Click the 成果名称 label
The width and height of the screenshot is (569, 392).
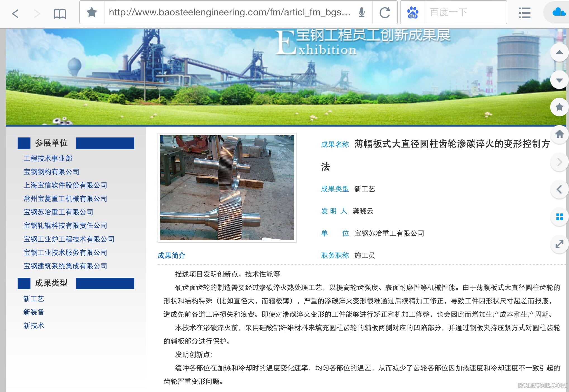335,144
